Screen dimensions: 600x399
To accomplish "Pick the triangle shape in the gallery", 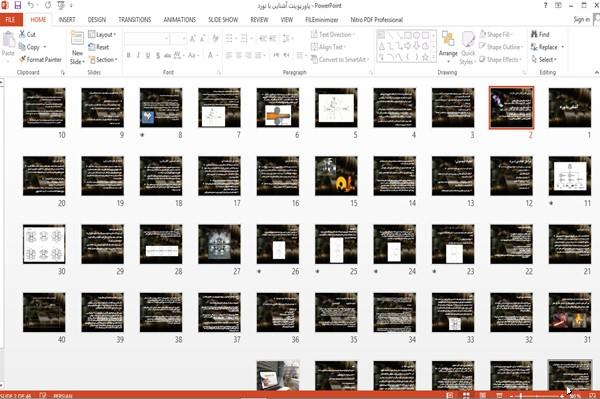I will (382, 46).
